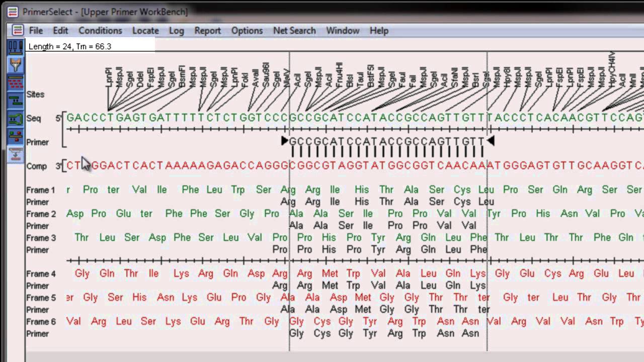Open the Options menu

[247, 30]
